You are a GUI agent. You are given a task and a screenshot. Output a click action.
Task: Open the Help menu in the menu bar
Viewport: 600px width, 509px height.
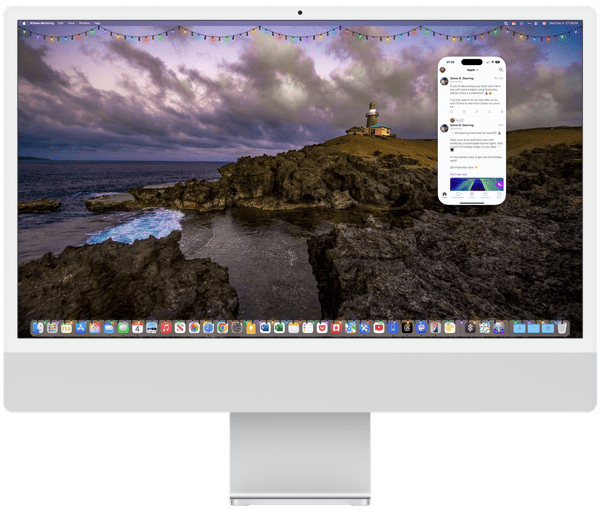97,23
